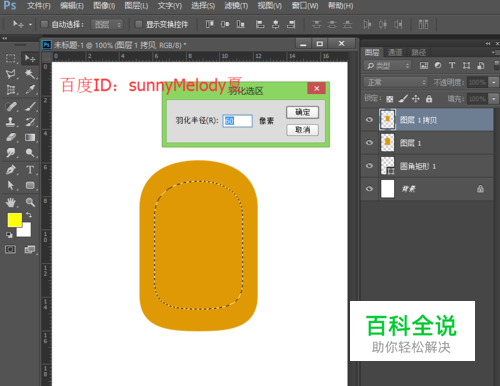Select the Eyedropper tool
Screen dimensions: 500x386
pyautogui.click(x=30, y=89)
